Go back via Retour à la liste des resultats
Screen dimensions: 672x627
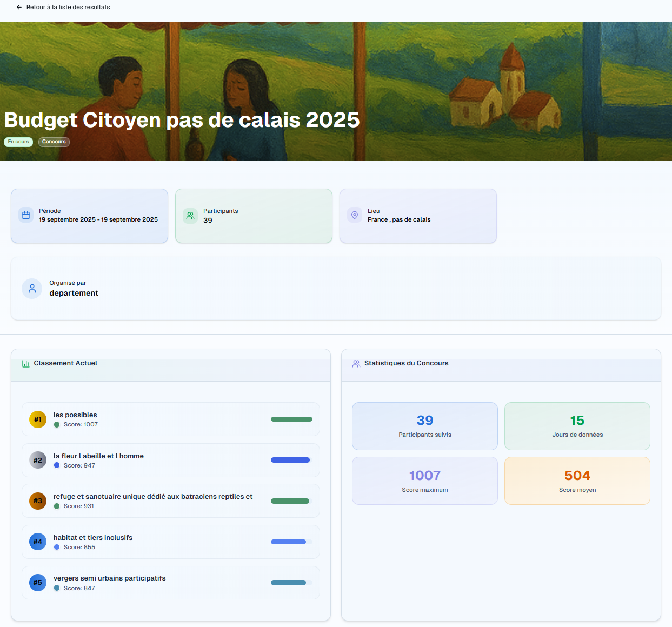tap(68, 8)
